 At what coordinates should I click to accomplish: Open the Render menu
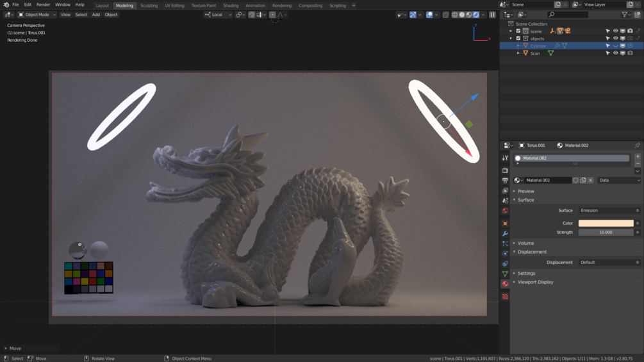point(43,4)
